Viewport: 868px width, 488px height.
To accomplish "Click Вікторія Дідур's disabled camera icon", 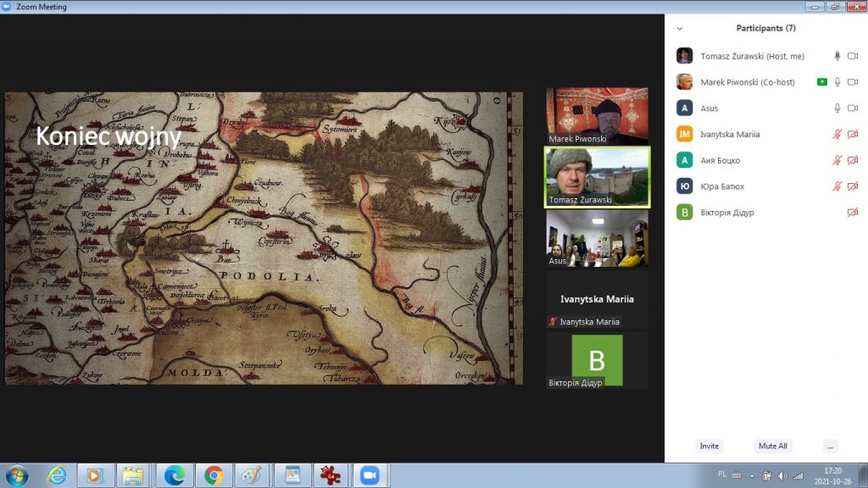I will tap(853, 213).
